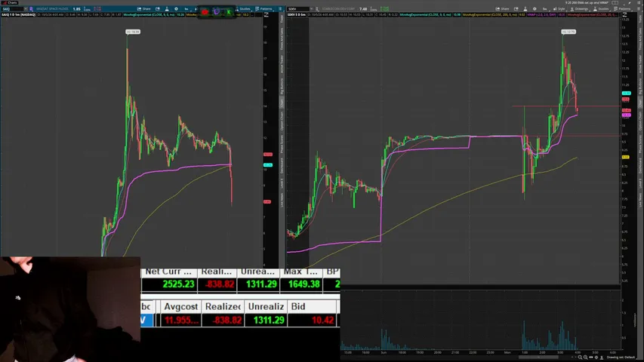
Task: Click the red record icon in overlay
Action: (x=205, y=12)
